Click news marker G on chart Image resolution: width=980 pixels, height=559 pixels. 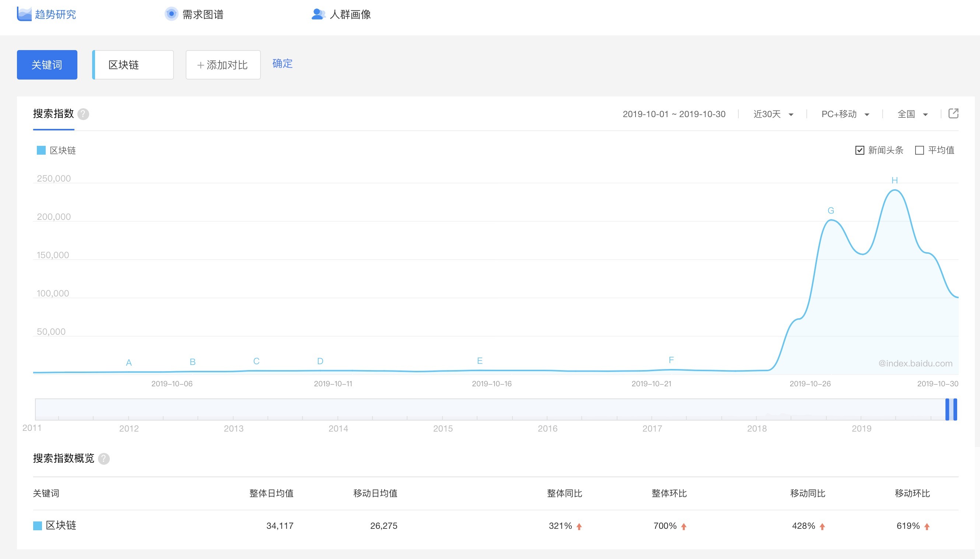[x=831, y=210]
